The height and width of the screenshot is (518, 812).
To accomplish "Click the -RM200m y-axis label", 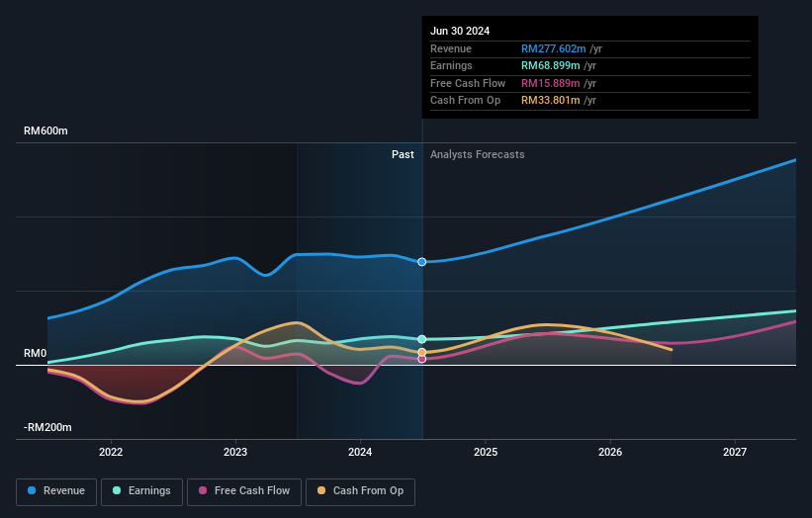I will pos(47,427).
